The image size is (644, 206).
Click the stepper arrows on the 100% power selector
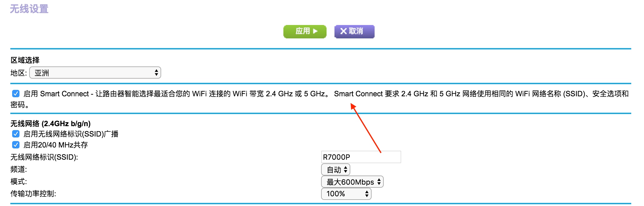tap(367, 194)
